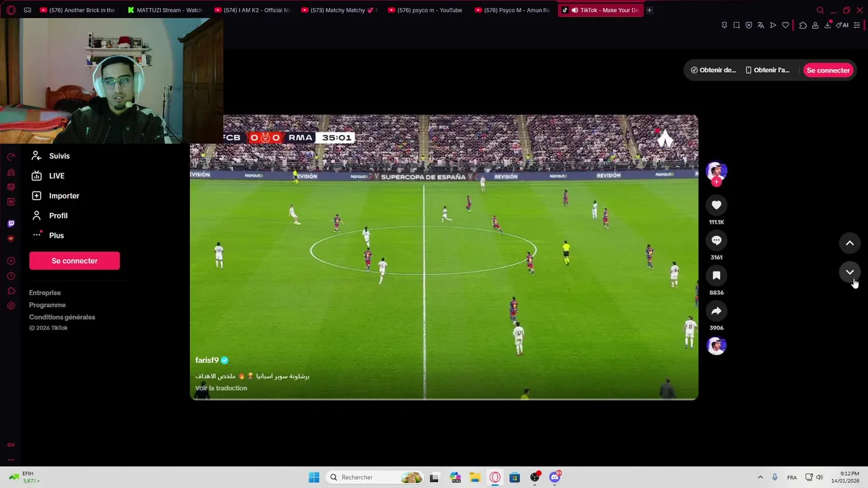Expand the Entreprise footer section
The width and height of the screenshot is (868, 488).
(x=45, y=293)
